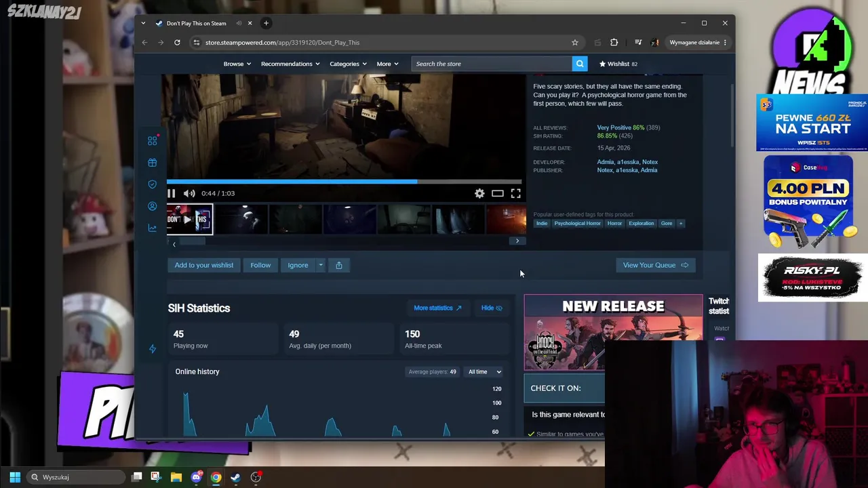Open Discord from the taskbar

coord(196,477)
